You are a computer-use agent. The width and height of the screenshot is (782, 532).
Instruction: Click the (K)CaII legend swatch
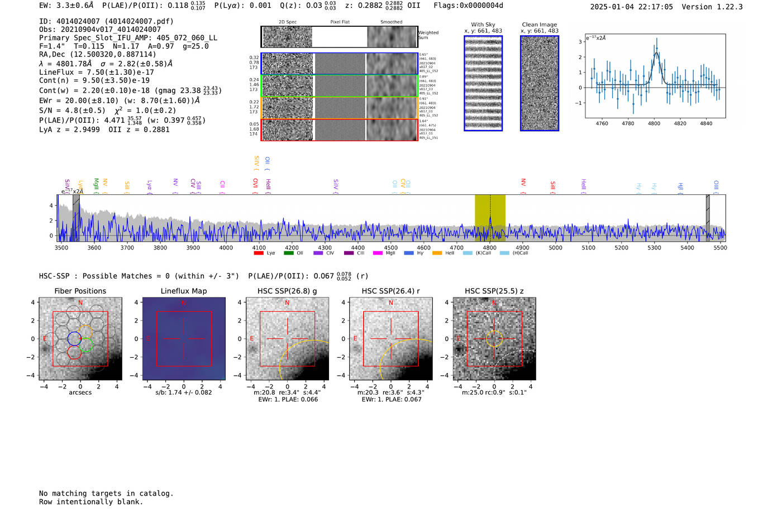click(x=468, y=253)
